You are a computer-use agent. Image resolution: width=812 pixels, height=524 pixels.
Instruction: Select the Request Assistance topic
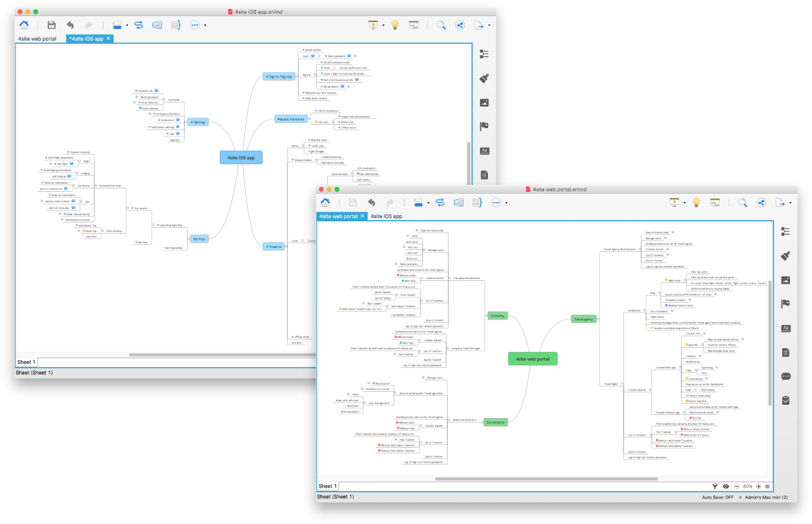tap(291, 119)
